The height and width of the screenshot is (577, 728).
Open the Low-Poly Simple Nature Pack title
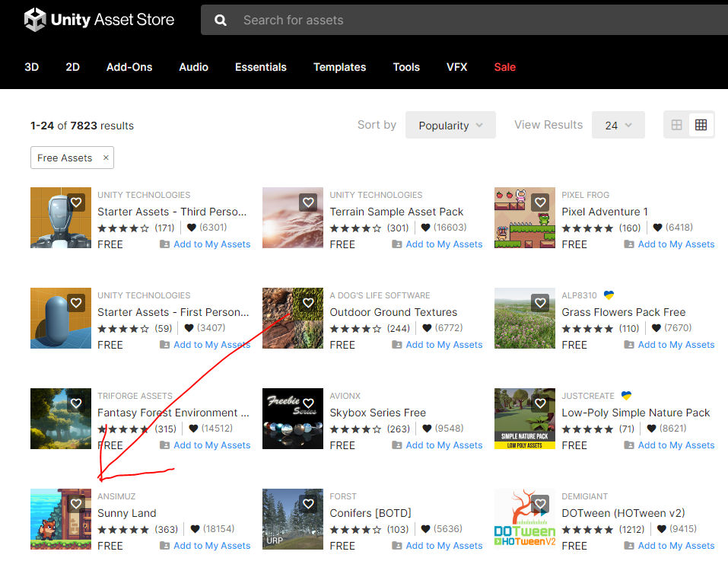(636, 413)
